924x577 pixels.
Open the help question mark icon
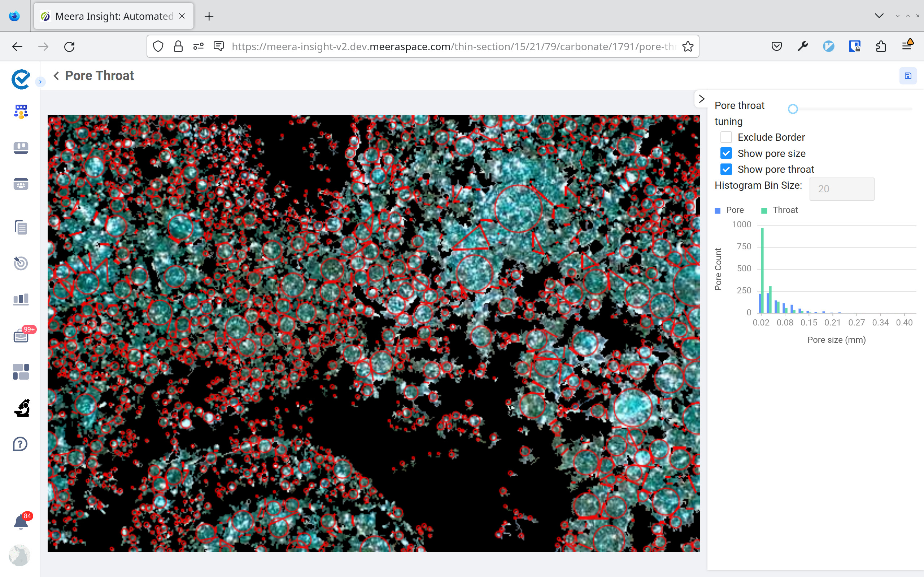pos(20,444)
